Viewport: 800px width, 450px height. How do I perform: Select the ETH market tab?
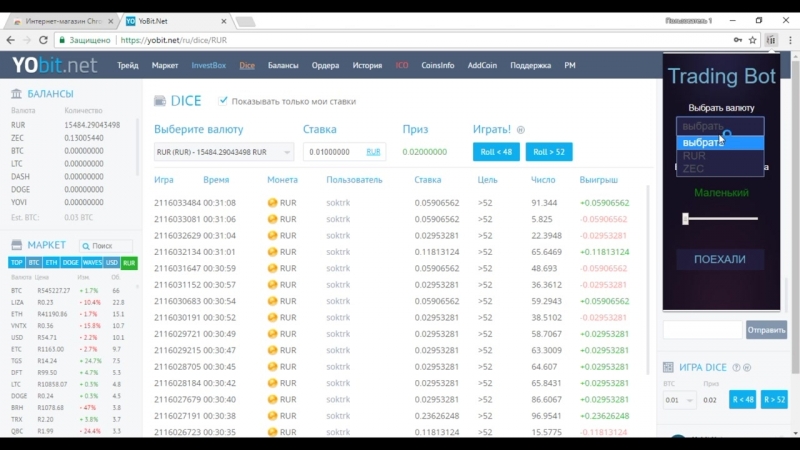(x=51, y=263)
